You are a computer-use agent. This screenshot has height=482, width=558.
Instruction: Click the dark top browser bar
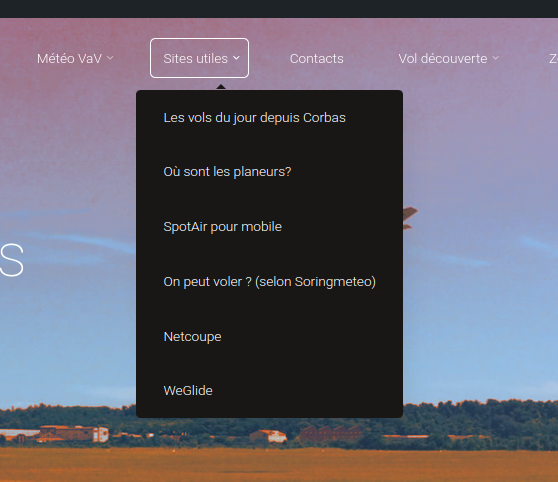pos(279,9)
